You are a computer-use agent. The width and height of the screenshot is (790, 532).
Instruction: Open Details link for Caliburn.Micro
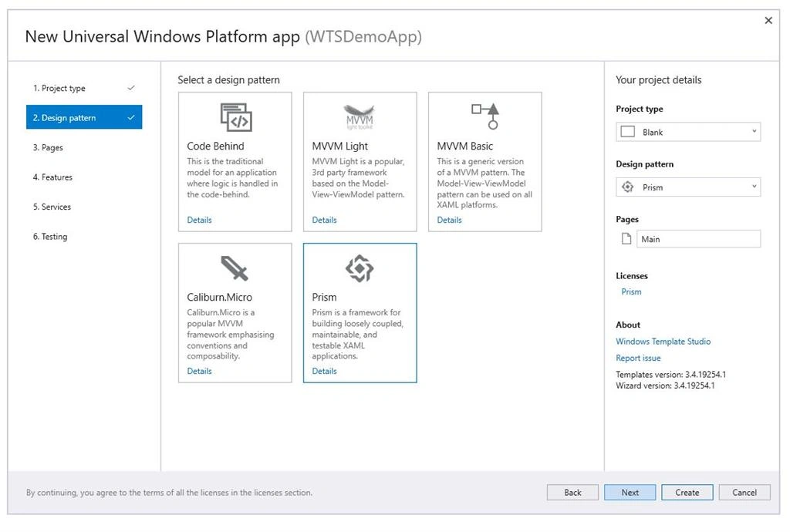tap(199, 371)
